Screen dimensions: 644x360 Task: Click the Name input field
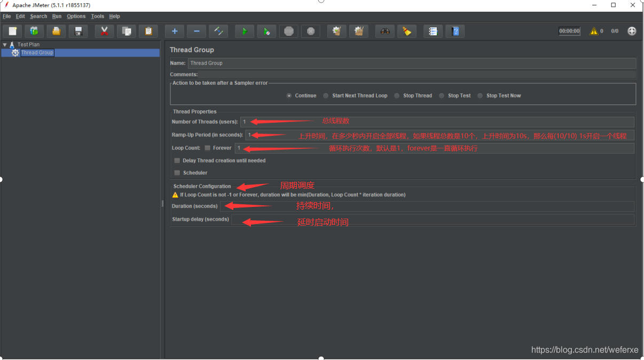[412, 63]
